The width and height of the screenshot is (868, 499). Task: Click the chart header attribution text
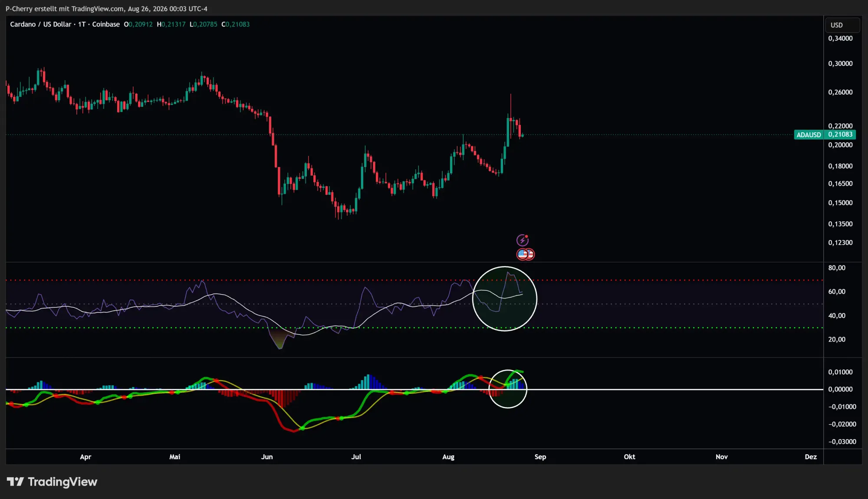click(106, 9)
